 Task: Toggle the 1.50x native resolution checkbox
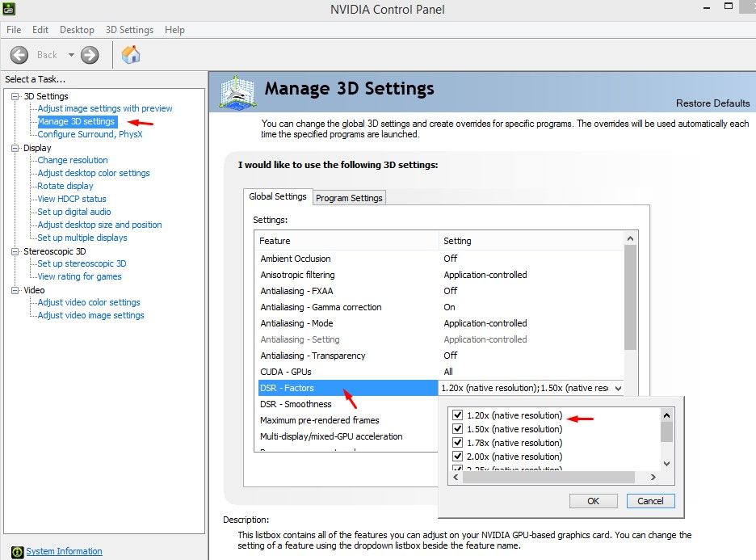pos(457,428)
